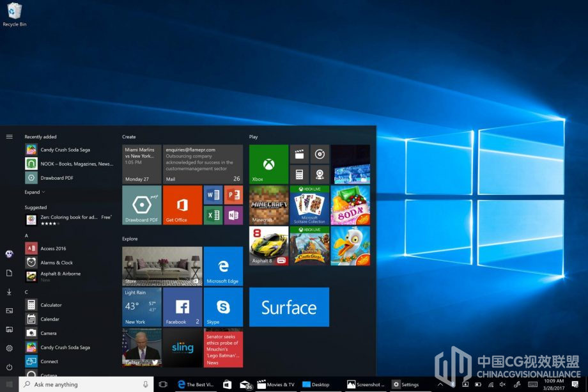The height and width of the screenshot is (392, 588).
Task: Open the touch keyboard tray icon
Action: tap(532, 384)
